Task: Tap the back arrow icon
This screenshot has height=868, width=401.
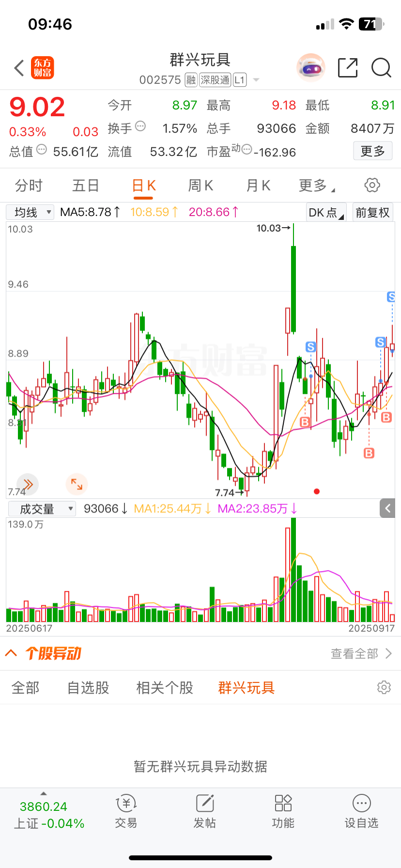Action: (x=19, y=68)
